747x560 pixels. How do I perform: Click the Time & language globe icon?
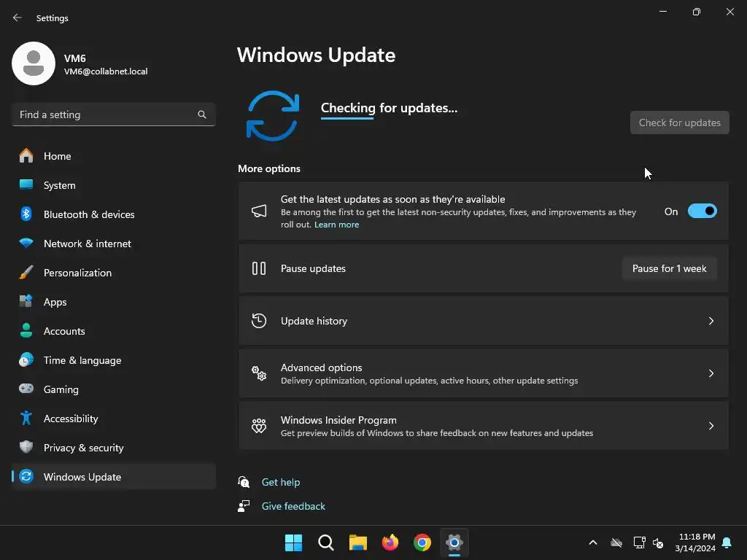click(x=26, y=360)
